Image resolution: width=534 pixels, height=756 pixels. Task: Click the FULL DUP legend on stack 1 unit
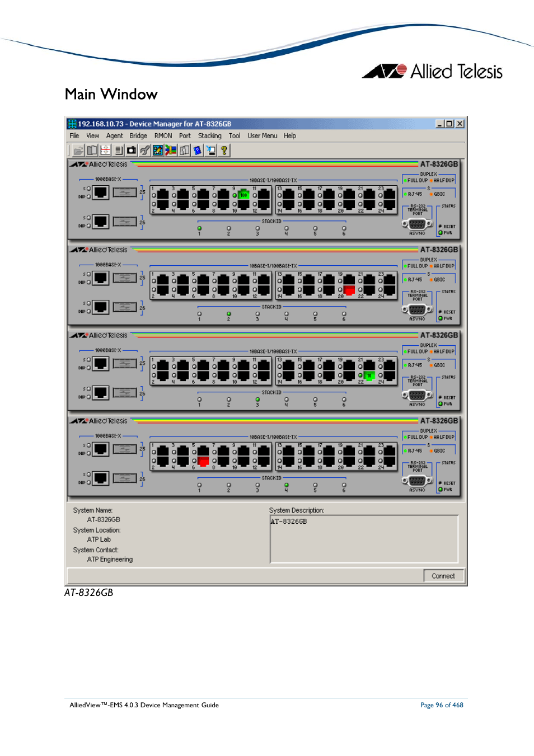pos(416,180)
